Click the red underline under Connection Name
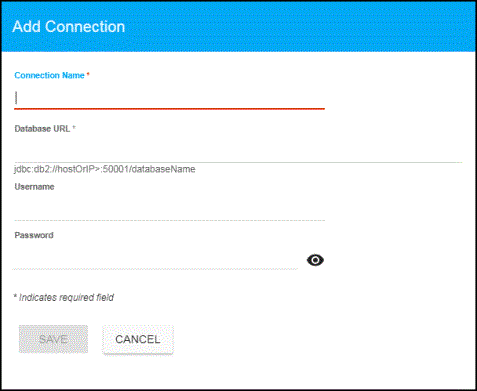The width and height of the screenshot is (477, 391). point(169,109)
